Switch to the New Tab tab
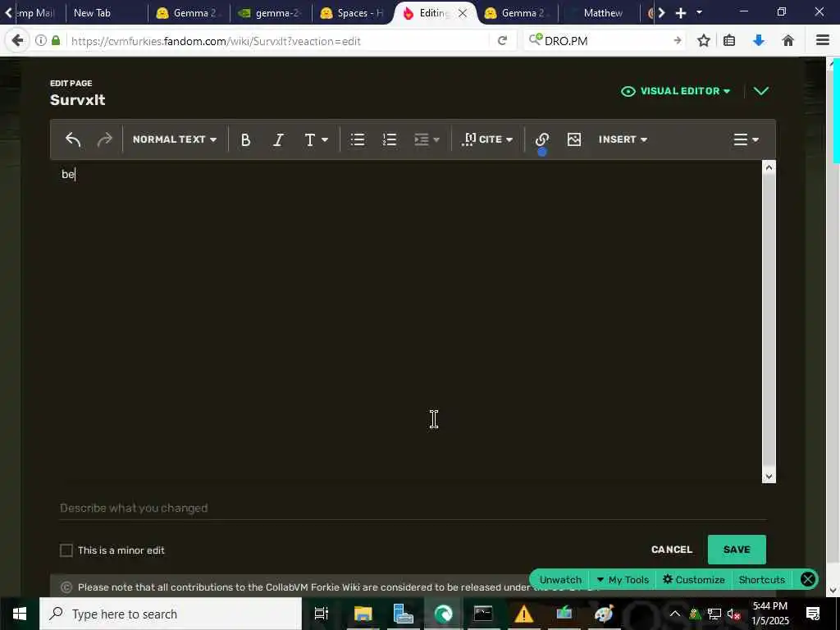 (x=106, y=13)
